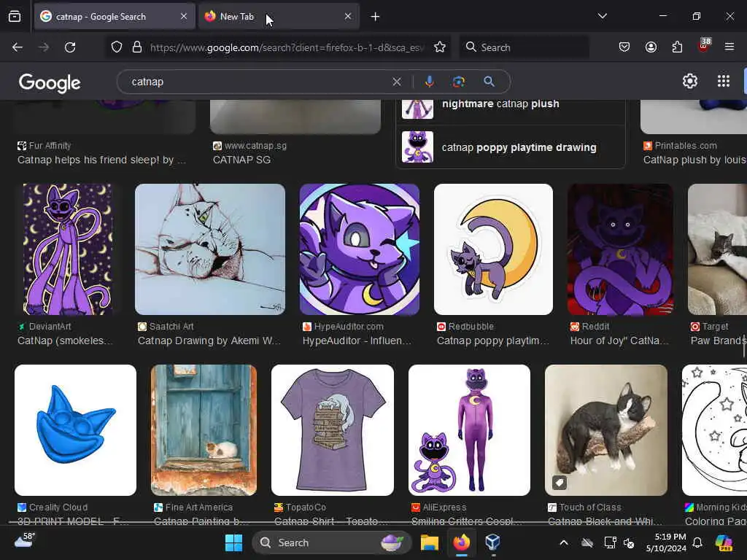Open the tracking protection shield icon

click(117, 47)
